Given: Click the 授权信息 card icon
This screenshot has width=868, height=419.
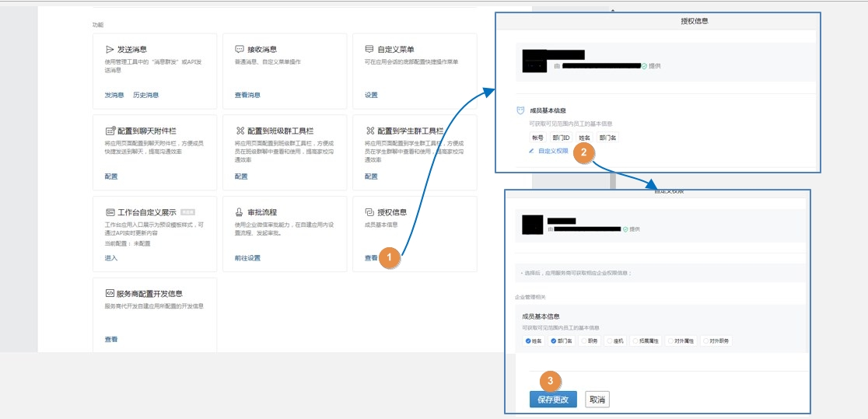Looking at the screenshot, I should (369, 212).
